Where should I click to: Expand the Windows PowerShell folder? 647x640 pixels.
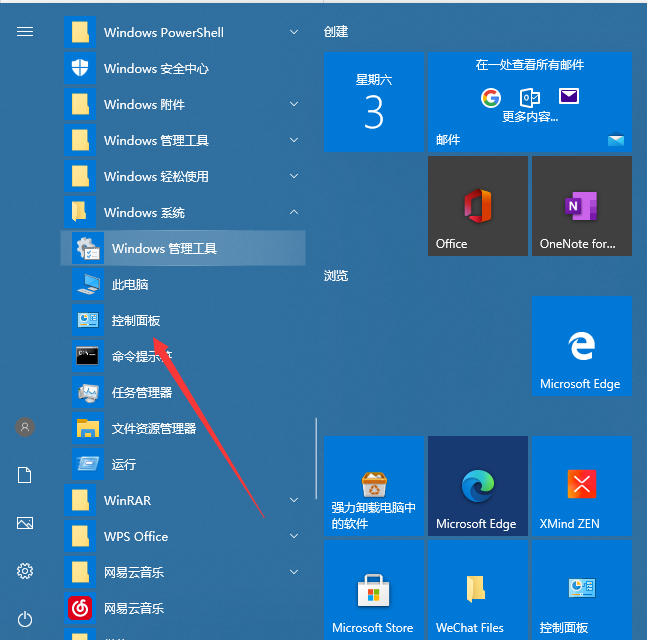[x=294, y=32]
